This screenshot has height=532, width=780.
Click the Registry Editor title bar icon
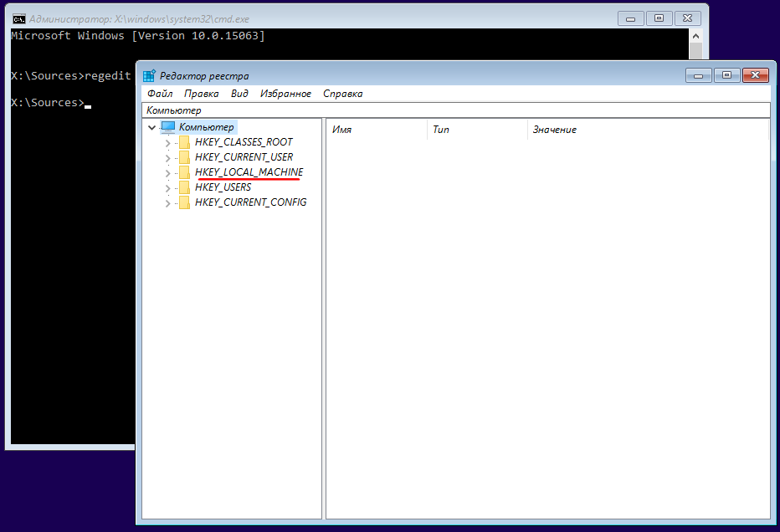click(x=149, y=75)
